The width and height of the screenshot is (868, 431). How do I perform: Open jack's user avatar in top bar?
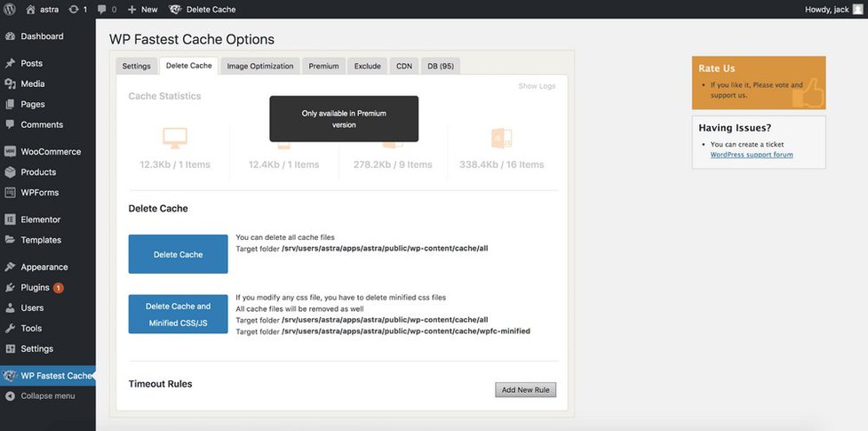click(x=859, y=9)
